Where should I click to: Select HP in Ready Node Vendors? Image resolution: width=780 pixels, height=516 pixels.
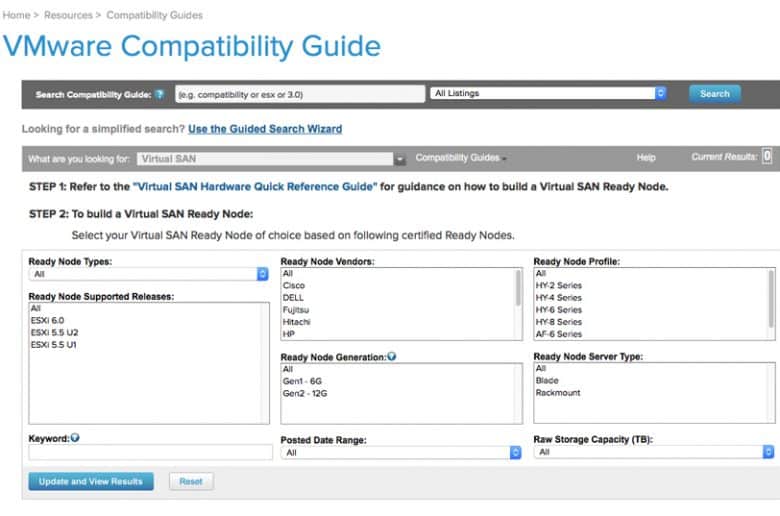pos(289,334)
